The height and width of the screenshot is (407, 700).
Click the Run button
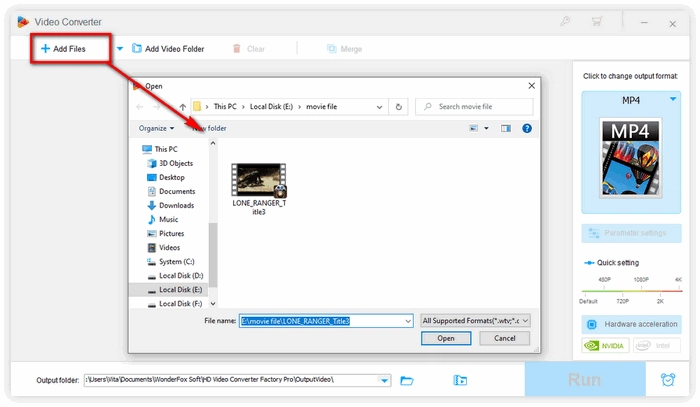(x=585, y=379)
